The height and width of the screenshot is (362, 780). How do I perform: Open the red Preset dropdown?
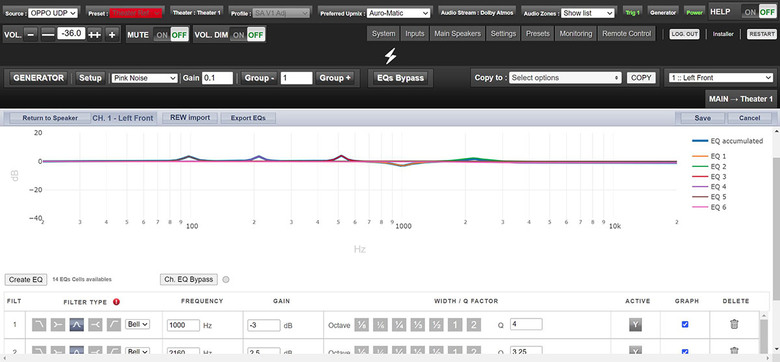click(135, 13)
